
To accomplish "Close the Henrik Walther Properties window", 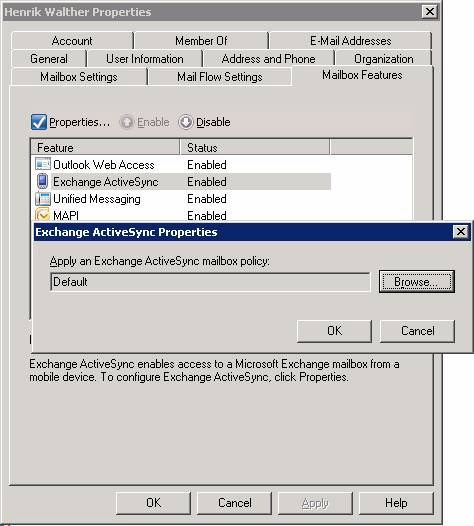I will 430,11.
